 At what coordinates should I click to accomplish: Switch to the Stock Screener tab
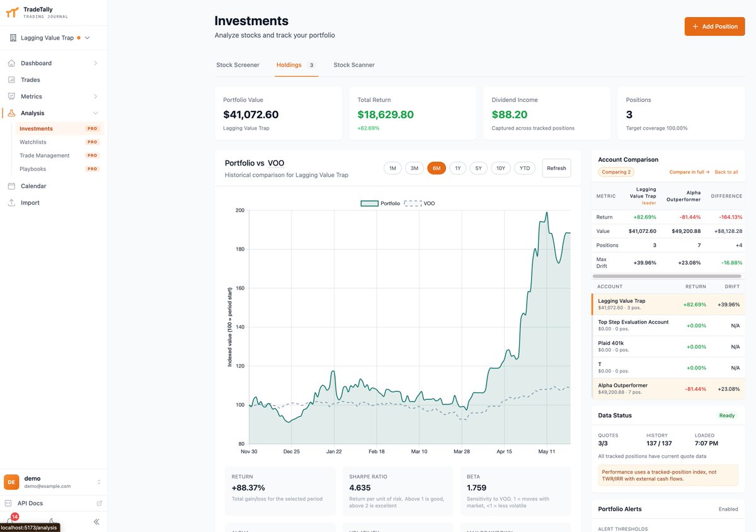coord(238,65)
